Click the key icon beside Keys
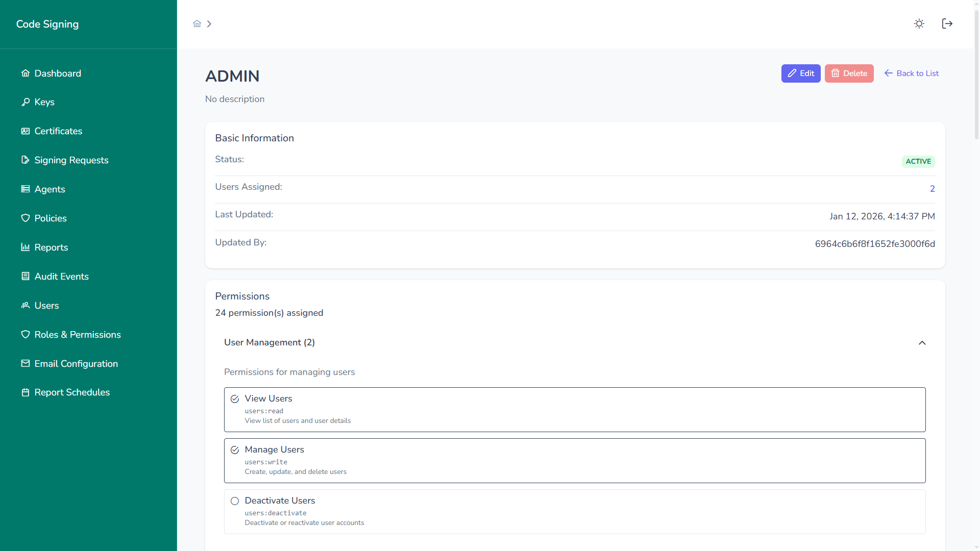 pos(26,102)
